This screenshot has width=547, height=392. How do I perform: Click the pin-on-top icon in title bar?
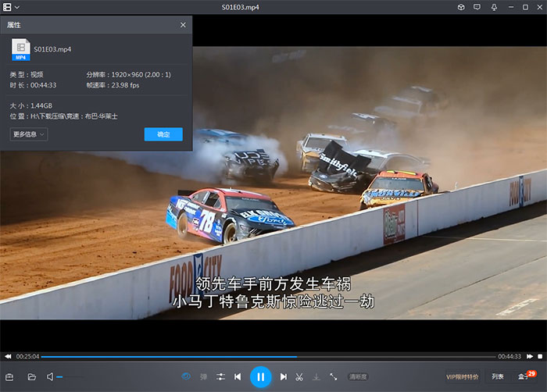tap(494, 7)
